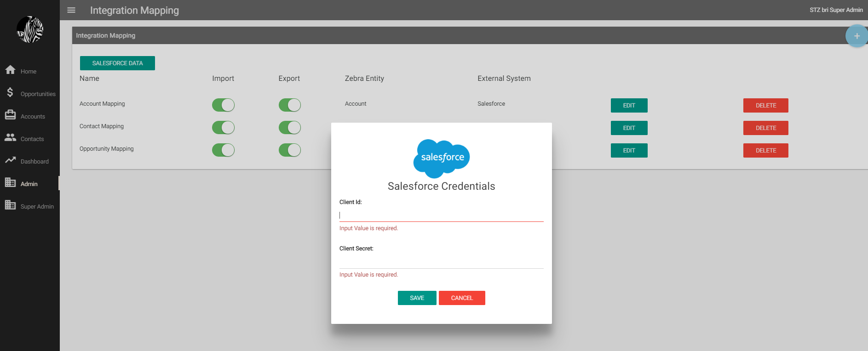
Task: Click the zebra logo in sidebar
Action: [x=30, y=30]
